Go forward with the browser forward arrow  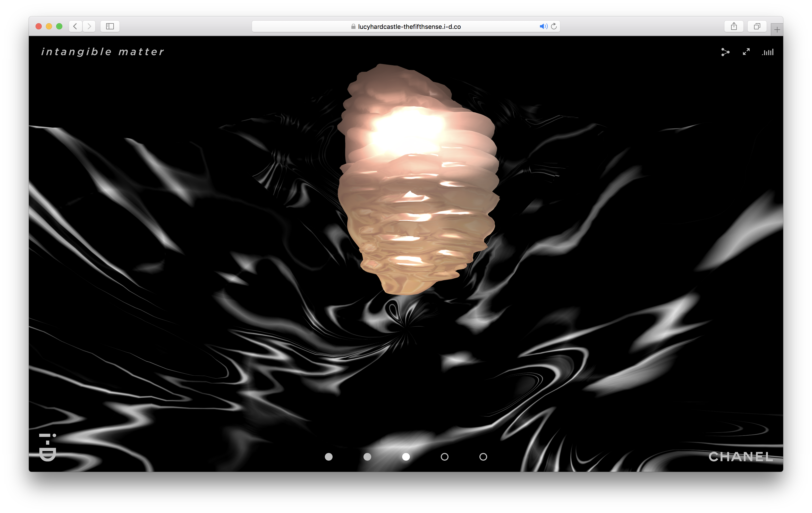(89, 26)
